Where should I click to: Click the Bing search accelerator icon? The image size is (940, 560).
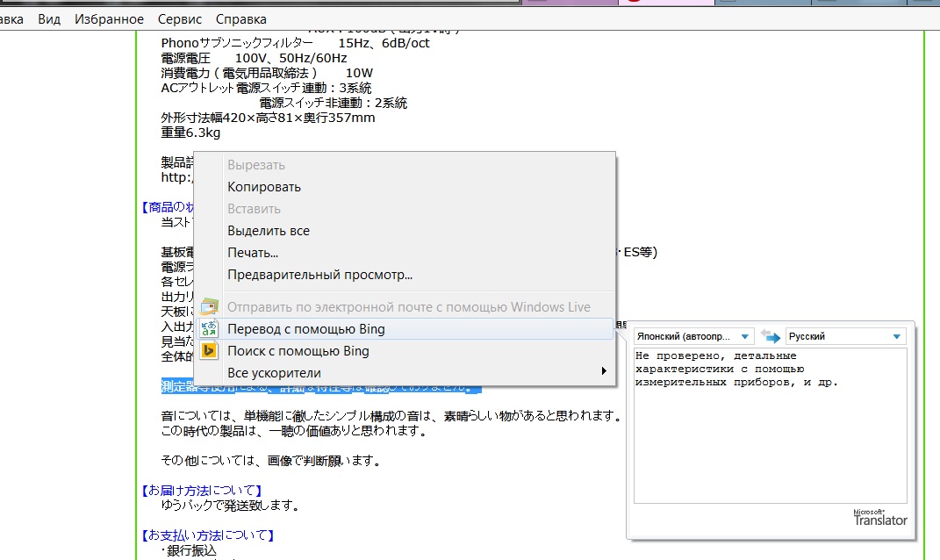(209, 350)
